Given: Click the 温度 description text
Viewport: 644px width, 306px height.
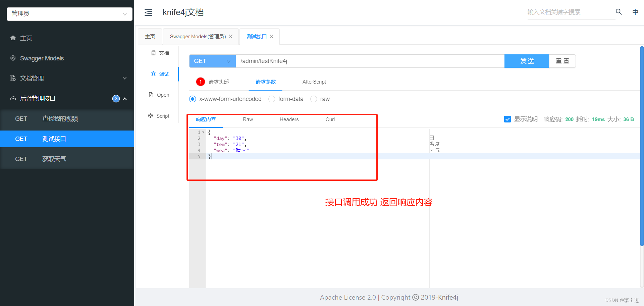Looking at the screenshot, I should pyautogui.click(x=434, y=144).
